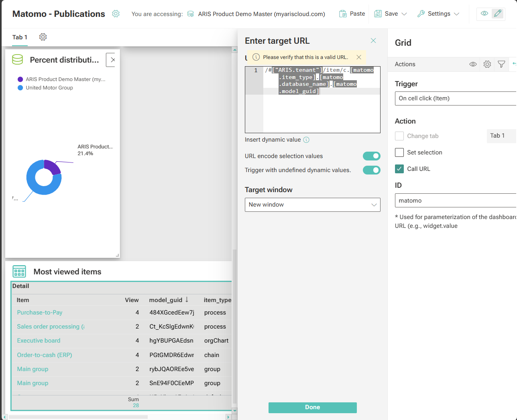The width and height of the screenshot is (517, 420).
Task: Click item_type column header
Action: click(217, 300)
